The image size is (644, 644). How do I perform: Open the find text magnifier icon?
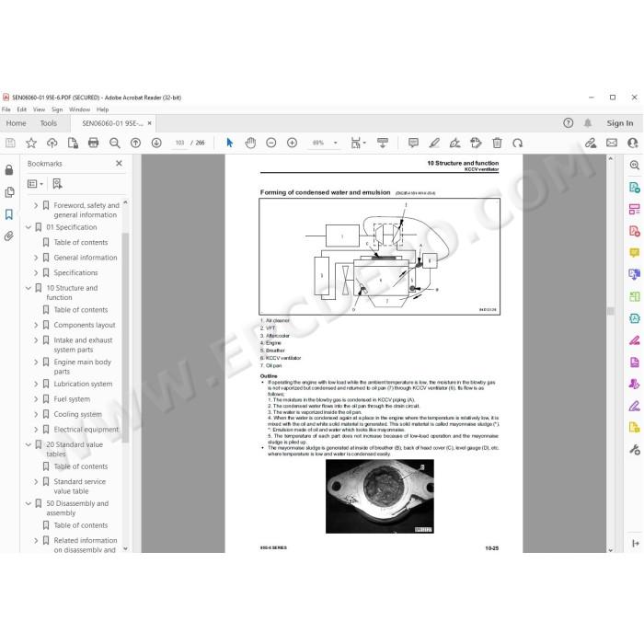point(115,143)
